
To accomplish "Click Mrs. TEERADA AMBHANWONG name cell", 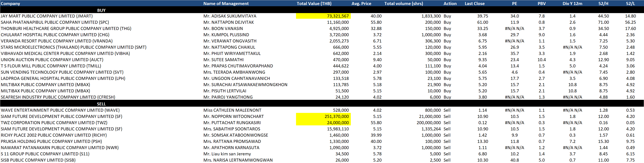I will (234, 72).
